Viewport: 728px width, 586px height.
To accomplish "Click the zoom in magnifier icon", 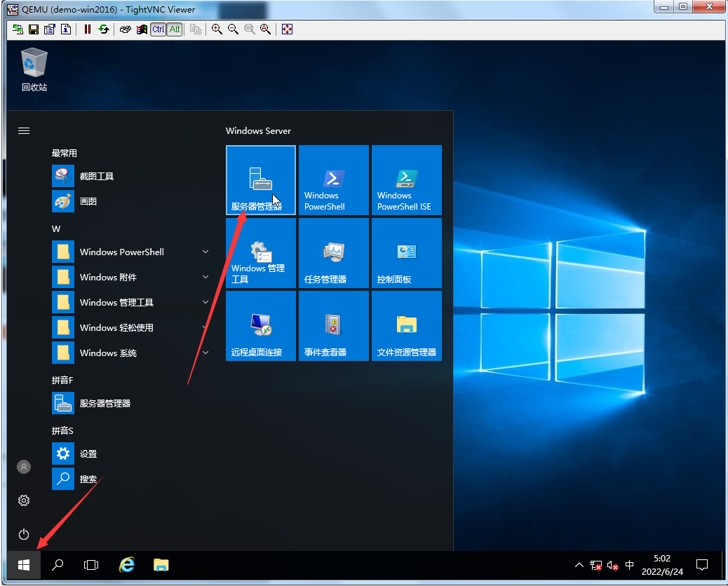I will [x=217, y=29].
